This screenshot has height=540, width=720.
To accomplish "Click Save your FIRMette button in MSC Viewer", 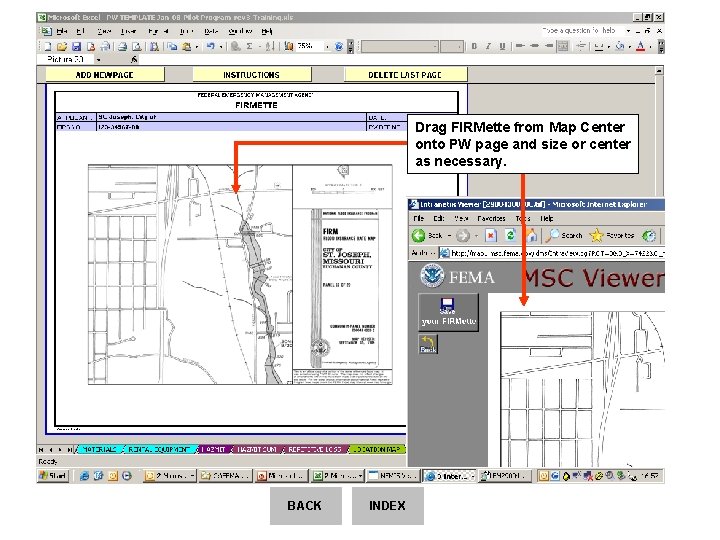I will pos(448,312).
